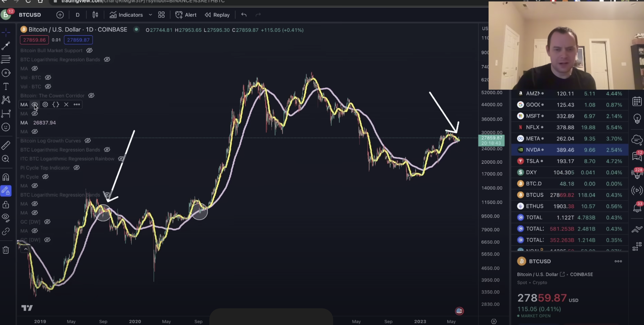
Task: Toggle visibility of Bitcoin Log Growth Curves
Action: pyautogui.click(x=88, y=141)
